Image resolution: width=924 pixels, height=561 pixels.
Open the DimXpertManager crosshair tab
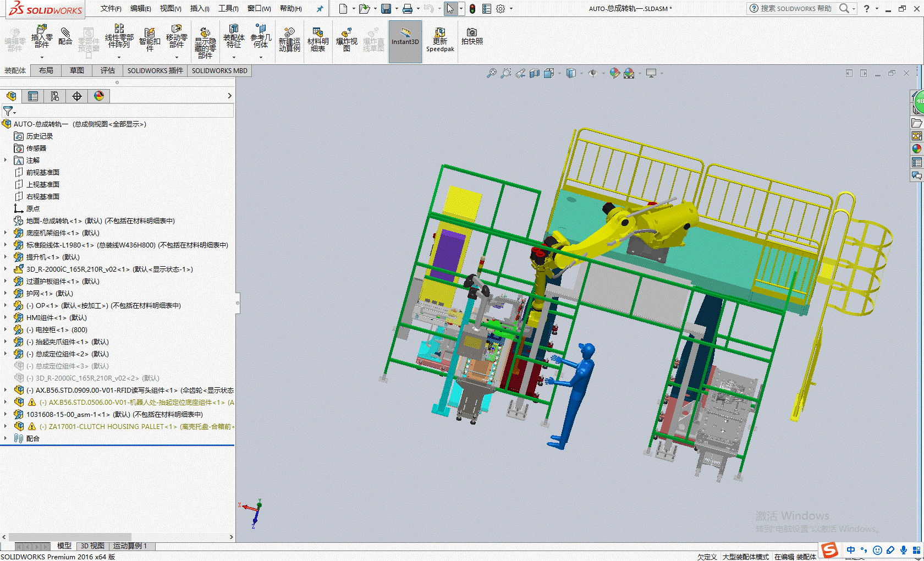pyautogui.click(x=77, y=96)
